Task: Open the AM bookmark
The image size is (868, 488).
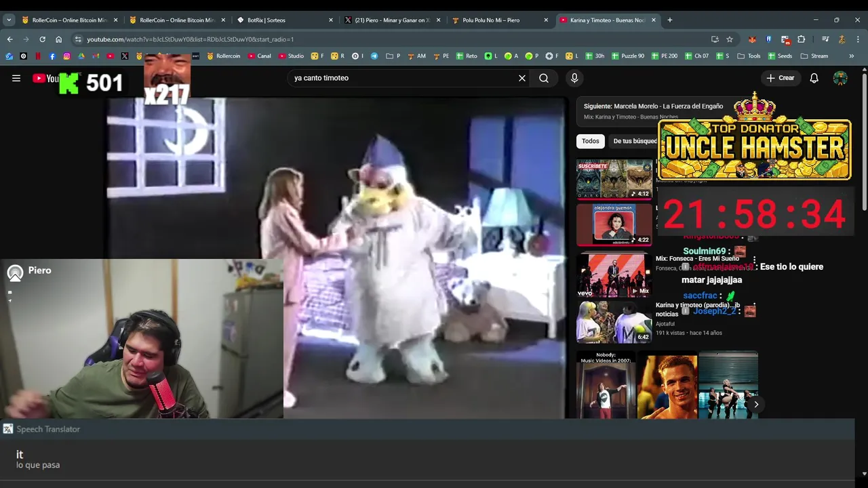Action: click(416, 56)
